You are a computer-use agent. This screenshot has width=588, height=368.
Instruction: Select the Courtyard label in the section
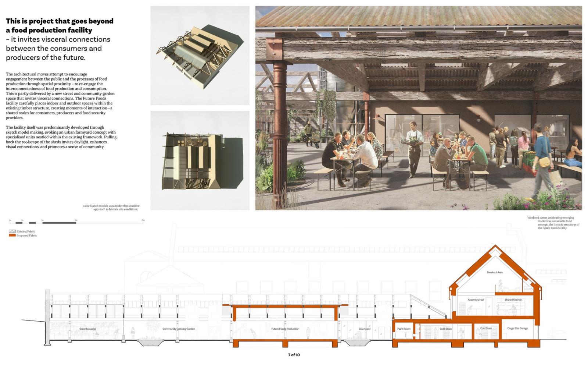click(365, 329)
